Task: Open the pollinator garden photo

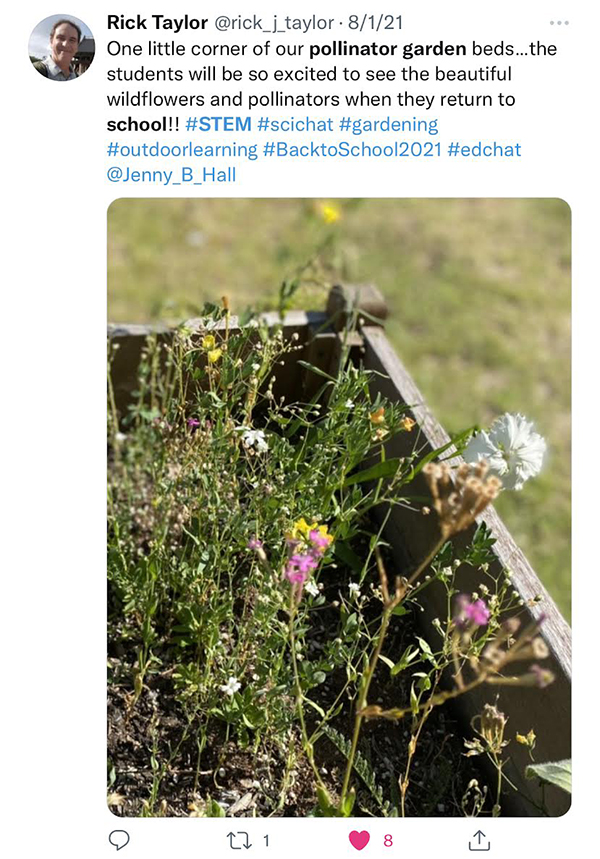Action: pyautogui.click(x=339, y=507)
